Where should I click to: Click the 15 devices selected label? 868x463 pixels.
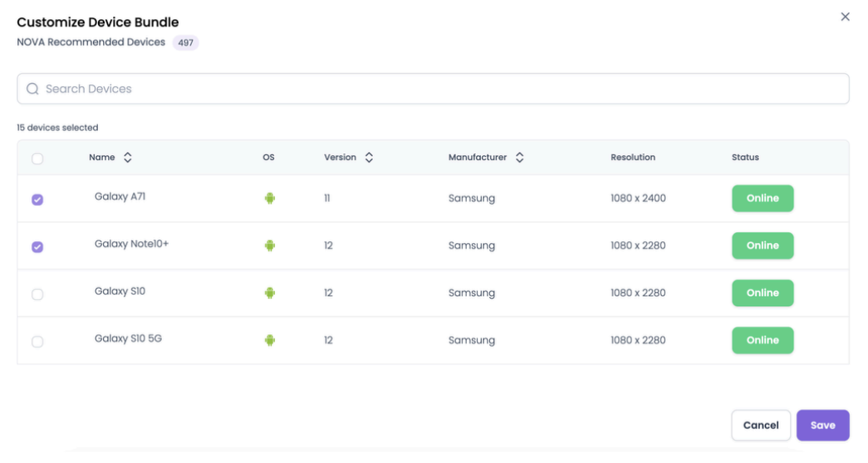[57, 128]
